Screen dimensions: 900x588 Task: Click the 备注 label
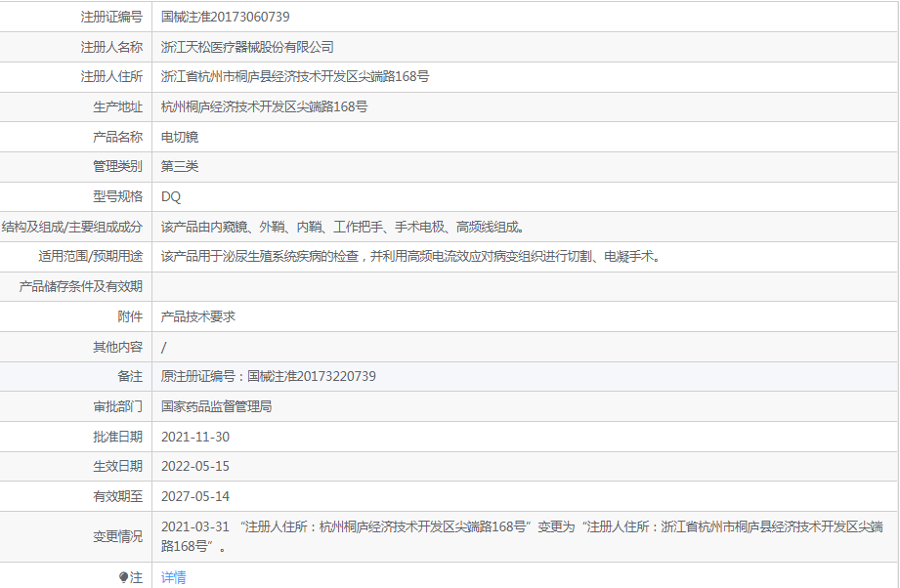coord(130,376)
